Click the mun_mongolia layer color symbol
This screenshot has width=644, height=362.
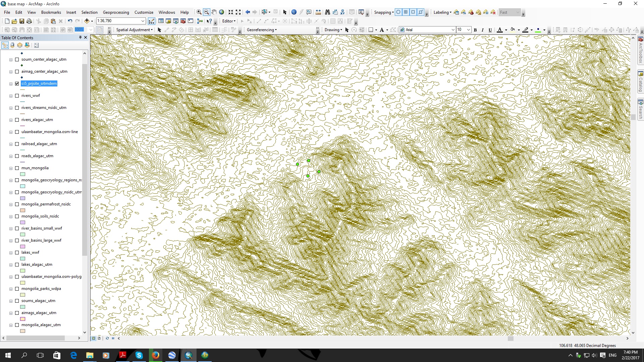pos(23,174)
